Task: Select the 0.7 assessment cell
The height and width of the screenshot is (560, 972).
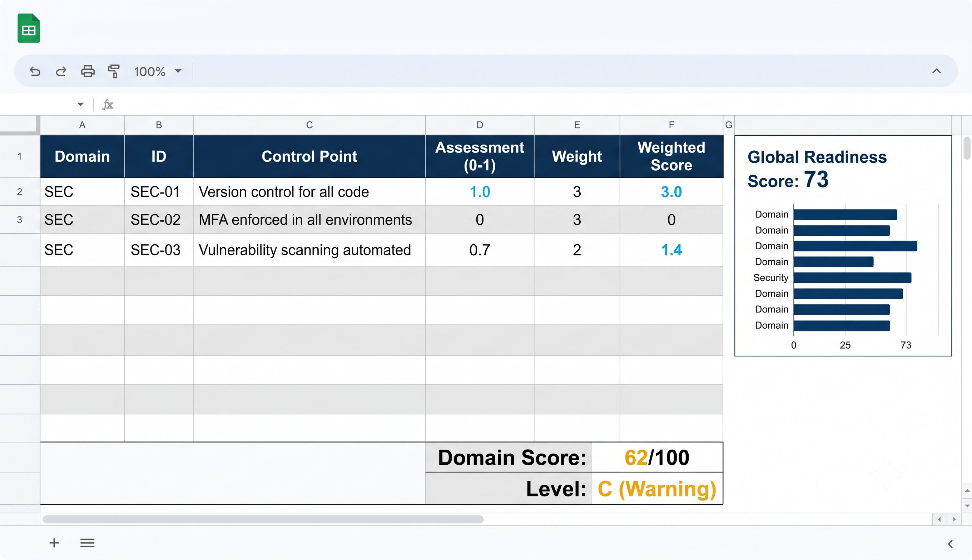Action: coord(480,250)
